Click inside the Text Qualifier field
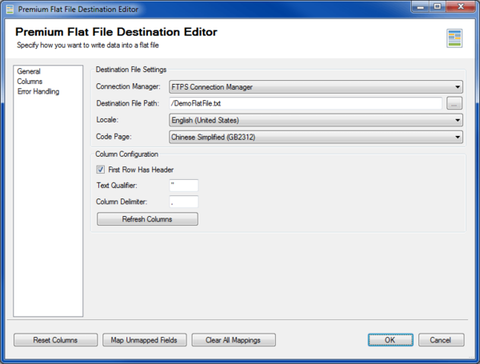This screenshot has width=480, height=364. coord(184,185)
